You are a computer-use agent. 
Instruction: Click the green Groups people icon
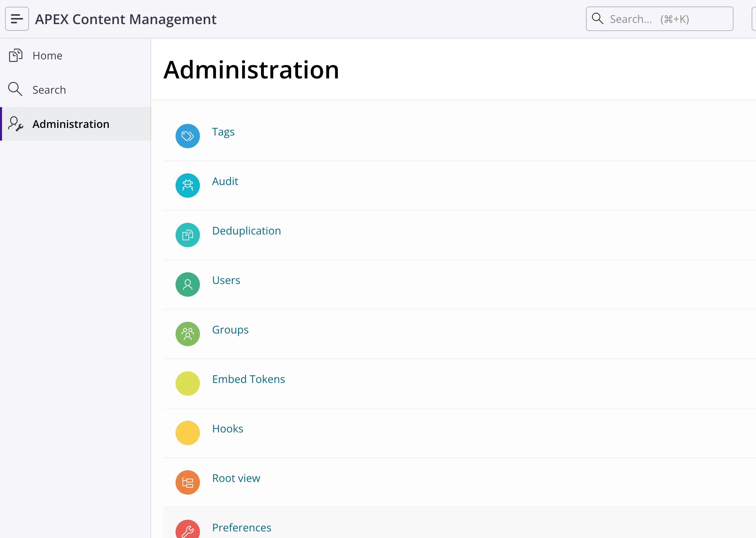coord(187,334)
